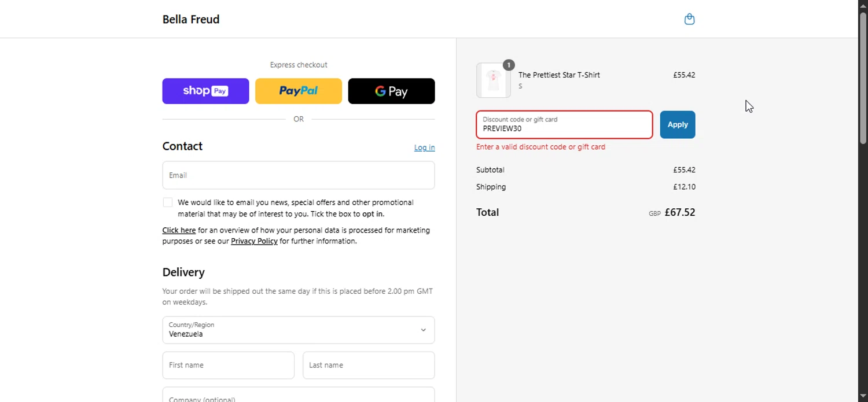Click The Prettiest Star T-Shirt thumbnail
868x402 pixels.
pyautogui.click(x=494, y=80)
